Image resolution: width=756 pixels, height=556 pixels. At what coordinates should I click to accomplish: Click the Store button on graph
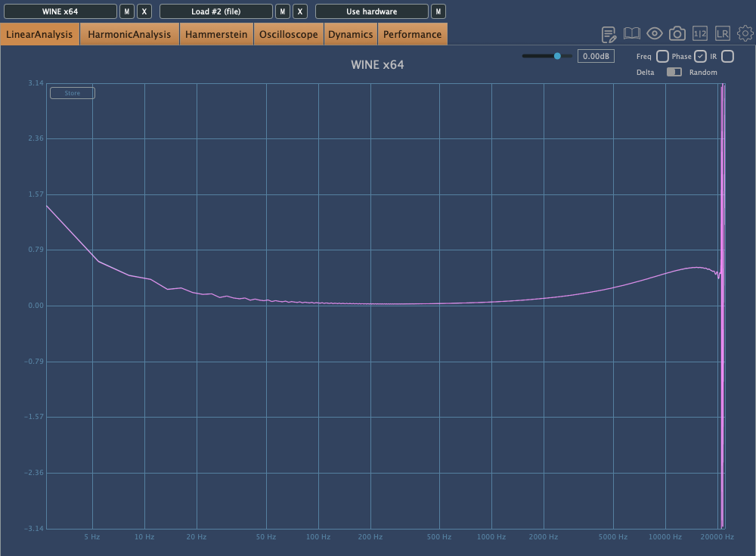click(x=73, y=93)
